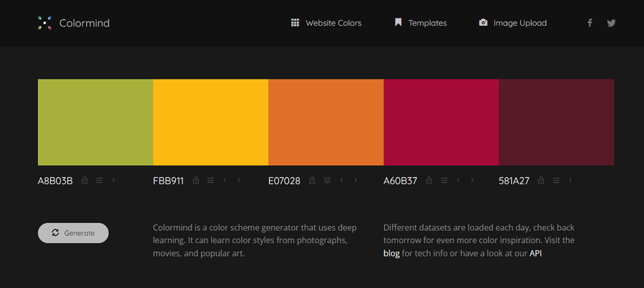
Task: Open the Facebook page icon
Action: pos(590,23)
